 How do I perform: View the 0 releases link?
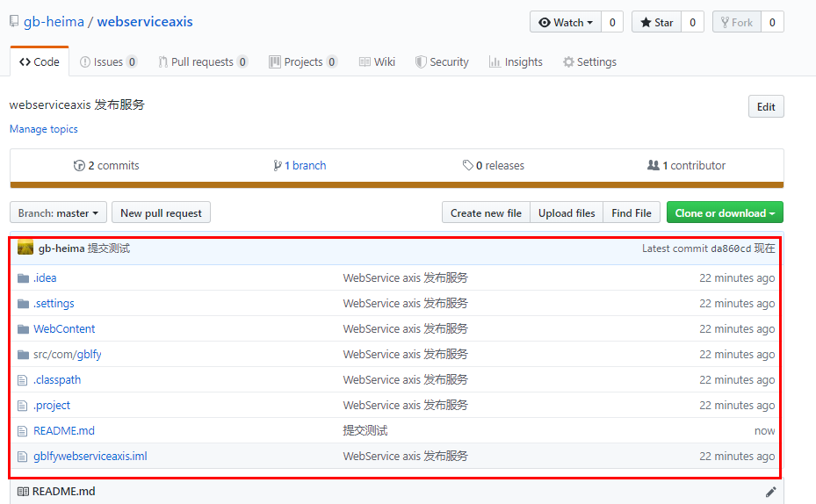(x=494, y=165)
